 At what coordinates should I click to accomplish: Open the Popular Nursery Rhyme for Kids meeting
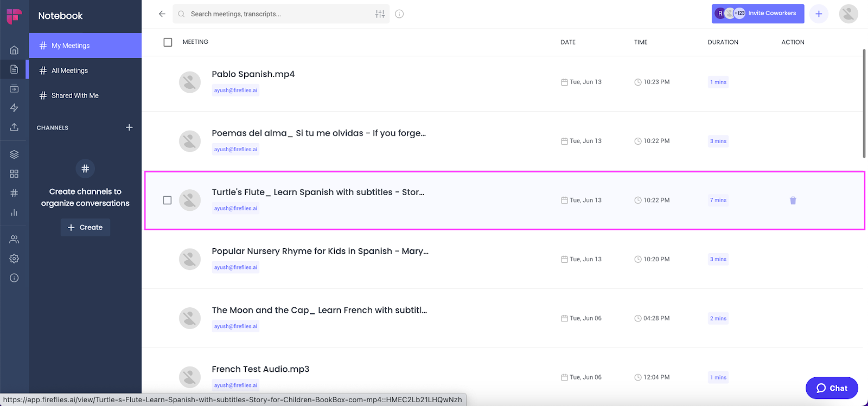[x=320, y=252]
